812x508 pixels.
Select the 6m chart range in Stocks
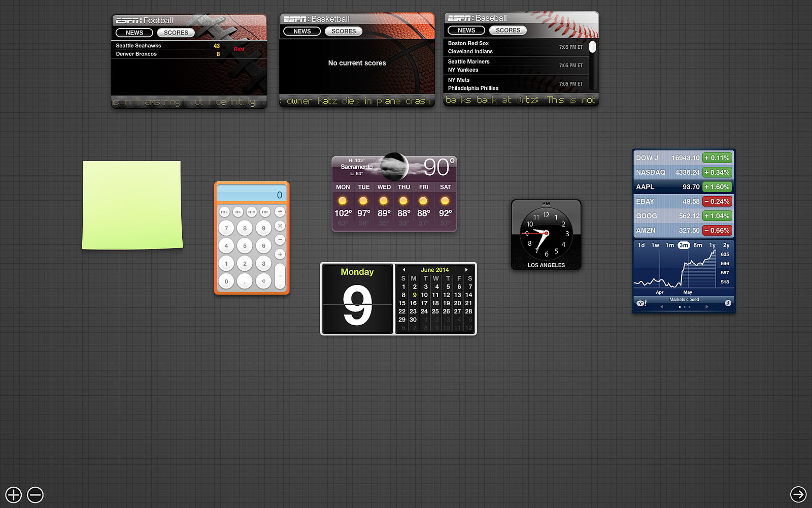click(x=698, y=245)
